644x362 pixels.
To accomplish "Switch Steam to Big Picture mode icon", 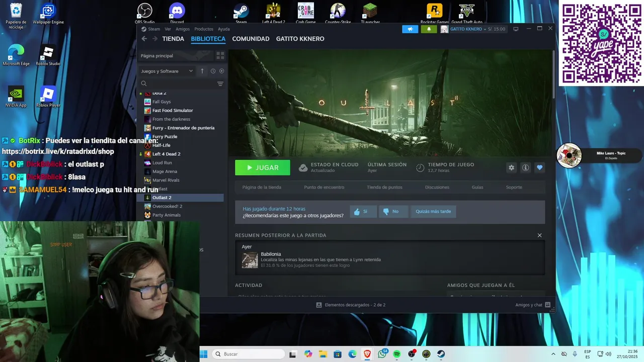I will (x=516, y=29).
